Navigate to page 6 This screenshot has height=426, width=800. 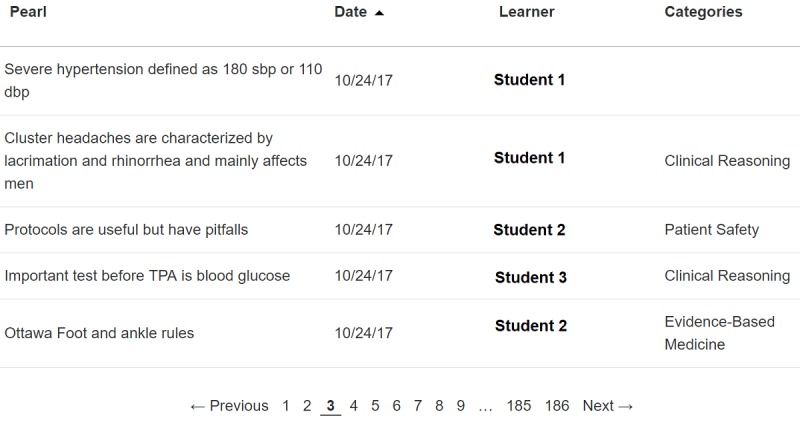pyautogui.click(x=396, y=406)
